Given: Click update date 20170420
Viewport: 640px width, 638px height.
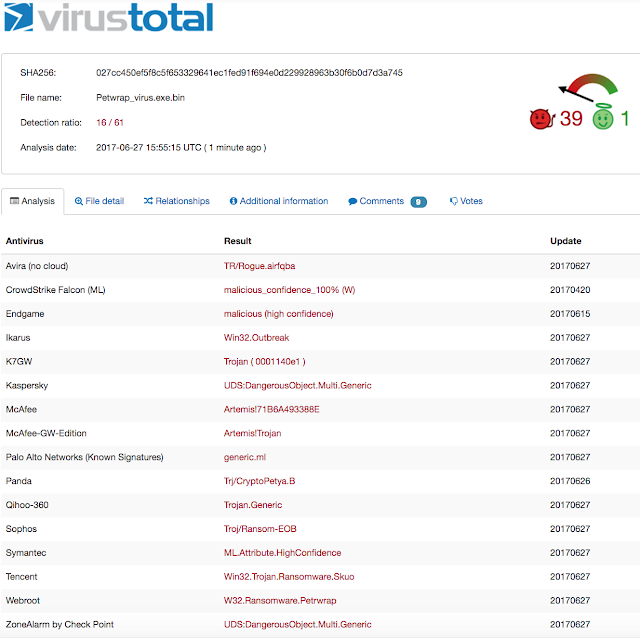Looking at the screenshot, I should [x=570, y=290].
